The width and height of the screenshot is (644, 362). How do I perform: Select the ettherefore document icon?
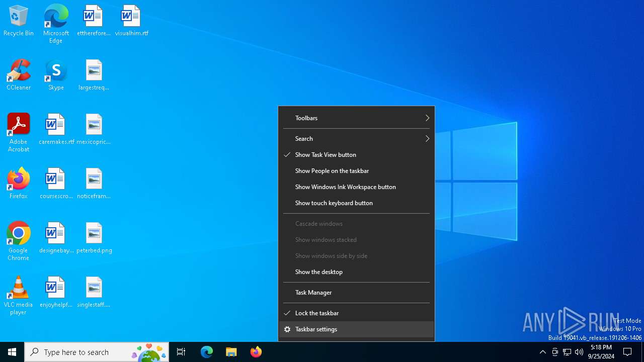[x=94, y=21]
